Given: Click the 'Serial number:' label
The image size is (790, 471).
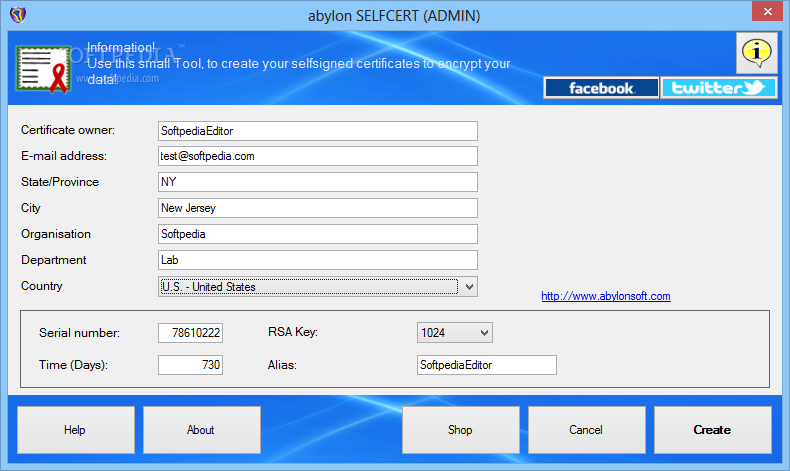Looking at the screenshot, I should (x=80, y=333).
